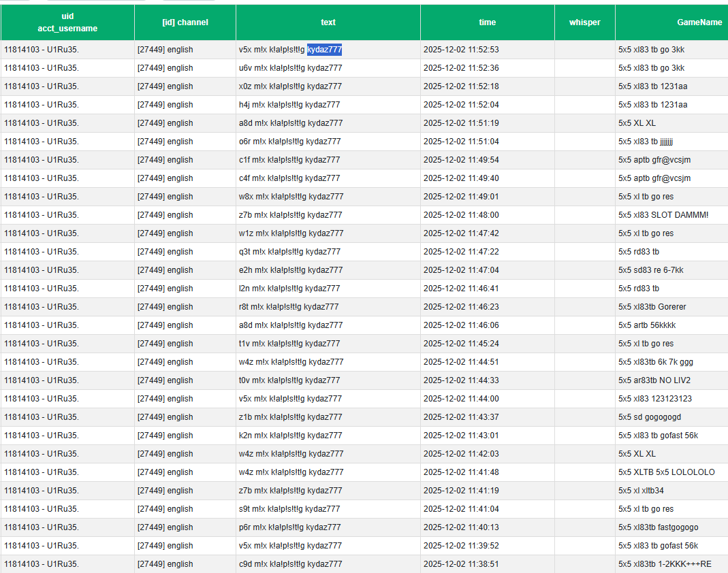728x573 pixels.
Task: Select the message starting with k2n
Action: tap(290, 436)
